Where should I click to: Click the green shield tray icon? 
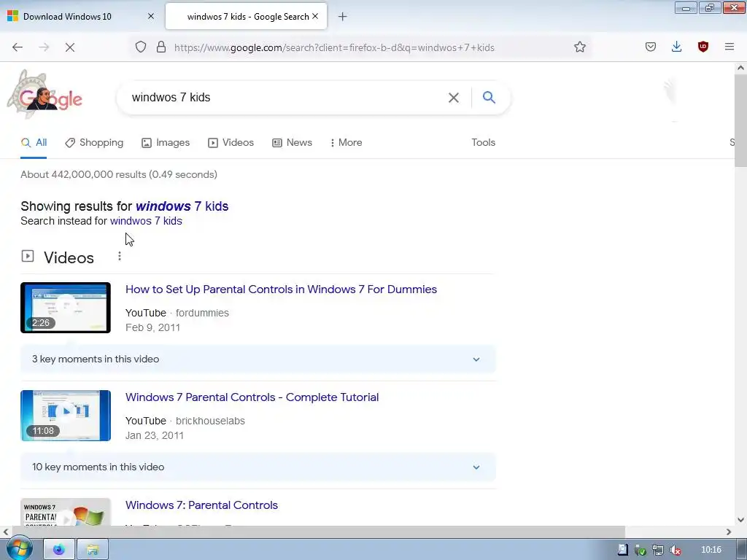tap(640, 550)
